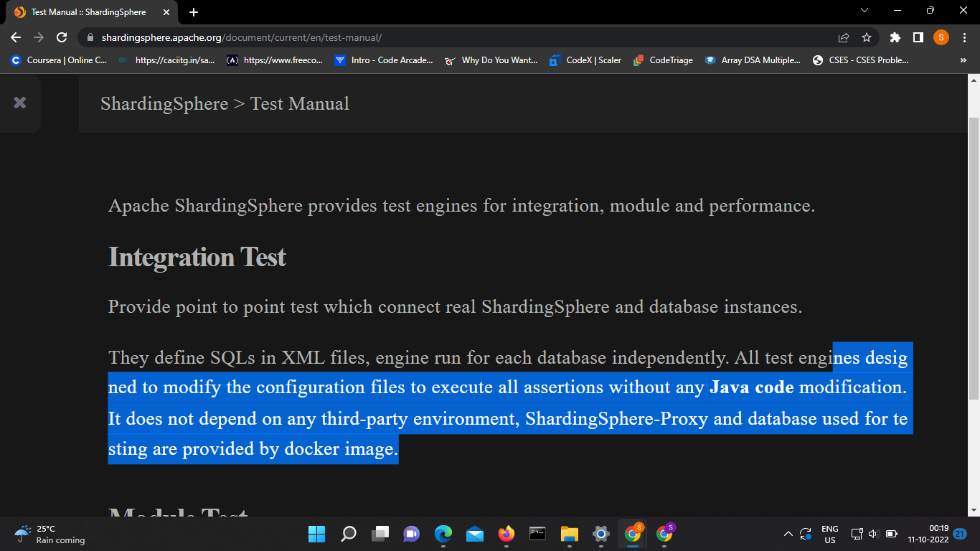The image size is (980, 551).
Task: Click the bold Java code text
Action: [x=752, y=387]
